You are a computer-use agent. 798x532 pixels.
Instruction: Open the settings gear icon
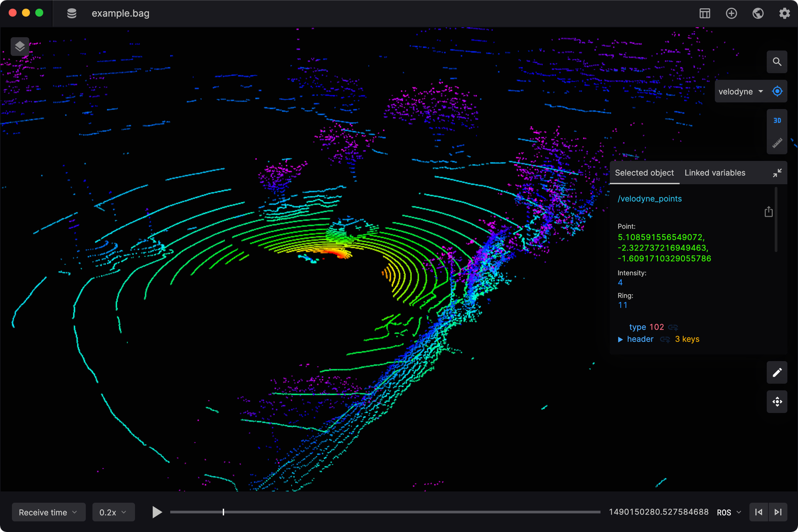point(784,13)
